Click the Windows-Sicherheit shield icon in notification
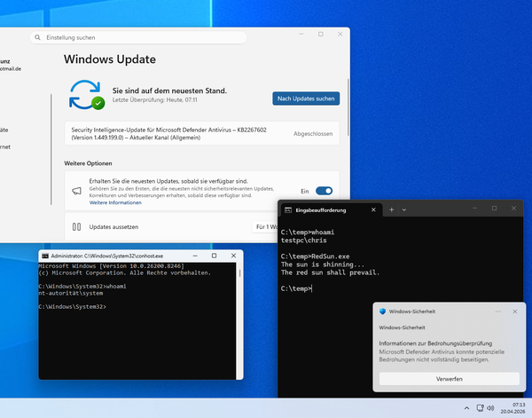 [382, 312]
